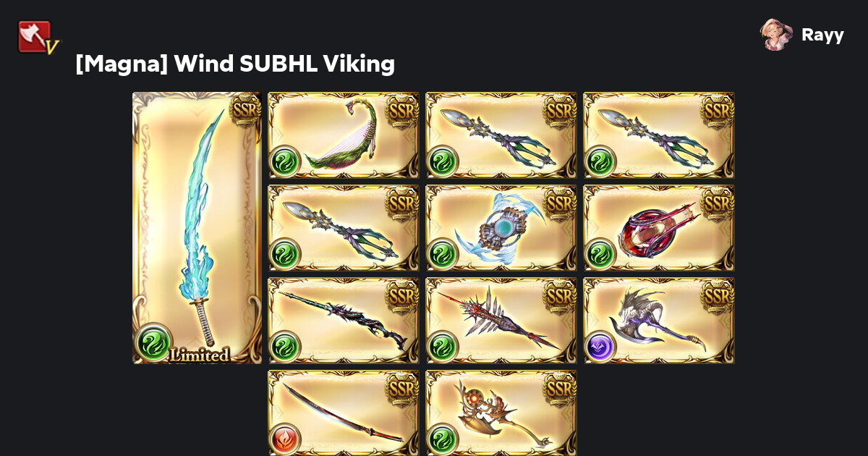The width and height of the screenshot is (868, 456).
Task: Select the long dark gun weapon
Action: click(344, 321)
